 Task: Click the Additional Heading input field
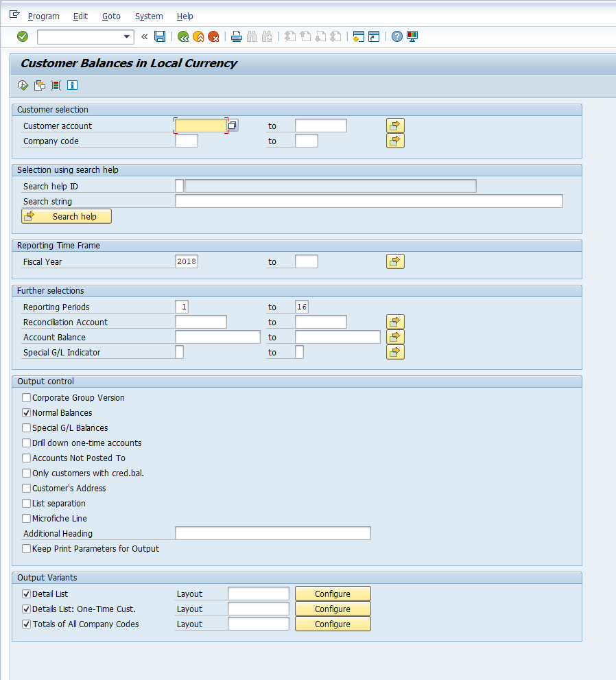coord(272,533)
